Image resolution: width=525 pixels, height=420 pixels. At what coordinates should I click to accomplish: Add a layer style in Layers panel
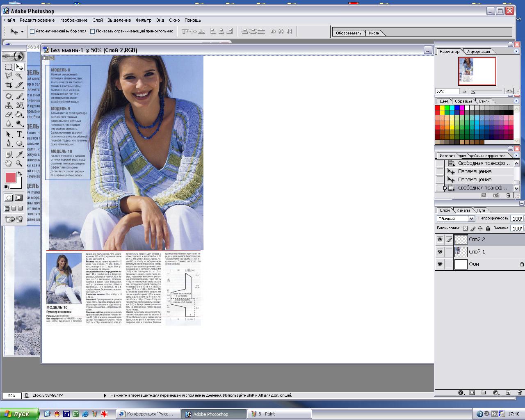pyautogui.click(x=460, y=393)
